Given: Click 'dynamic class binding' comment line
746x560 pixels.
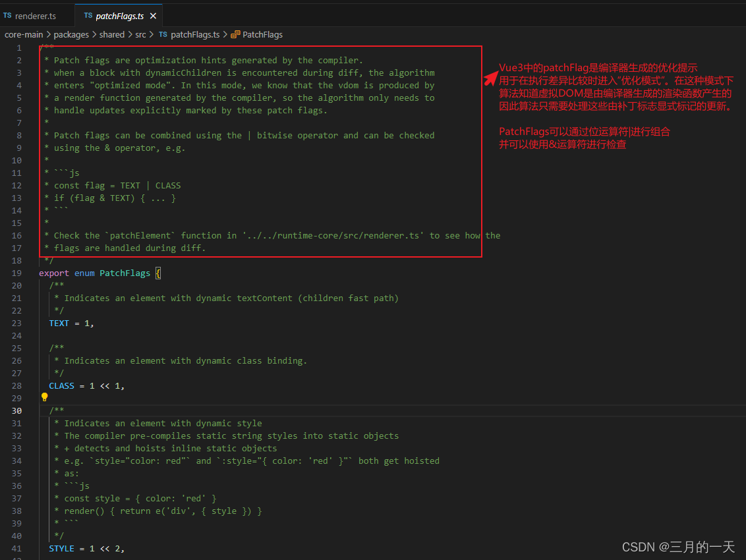Looking at the screenshot, I should (x=181, y=360).
